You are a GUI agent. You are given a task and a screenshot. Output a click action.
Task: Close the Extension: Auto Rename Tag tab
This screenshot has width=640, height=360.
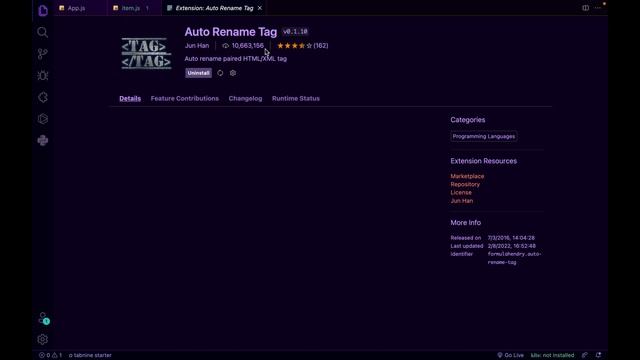[x=260, y=8]
